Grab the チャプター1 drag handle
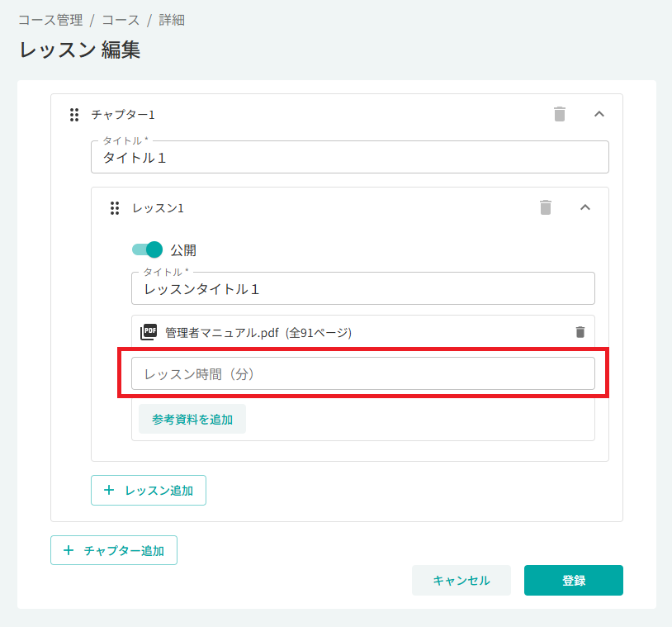 (74, 115)
